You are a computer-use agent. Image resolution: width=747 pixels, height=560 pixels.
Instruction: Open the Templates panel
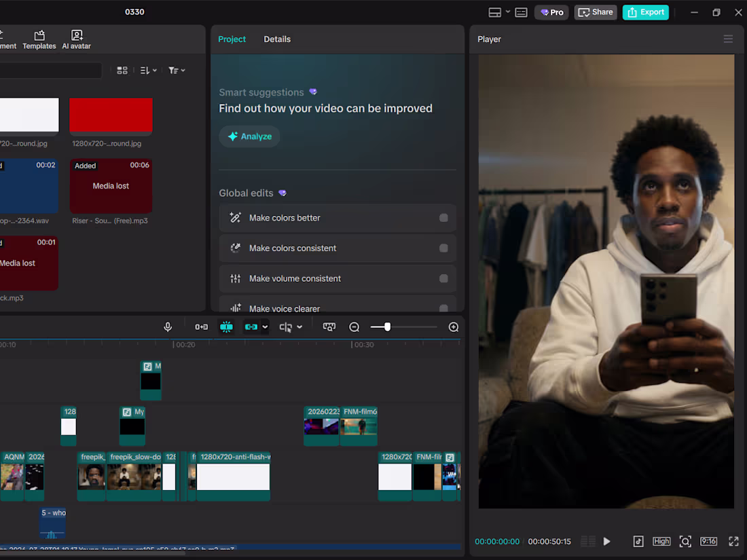tap(39, 39)
